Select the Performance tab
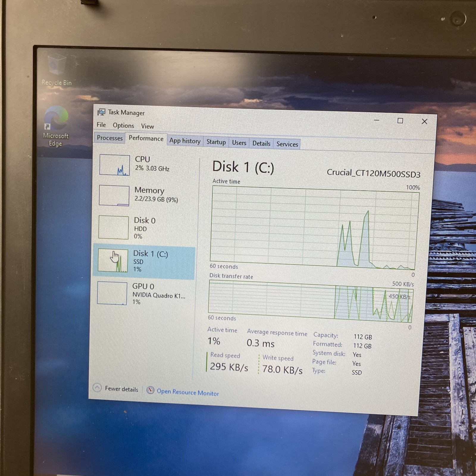Viewport: 476px width, 476px height. click(x=146, y=138)
